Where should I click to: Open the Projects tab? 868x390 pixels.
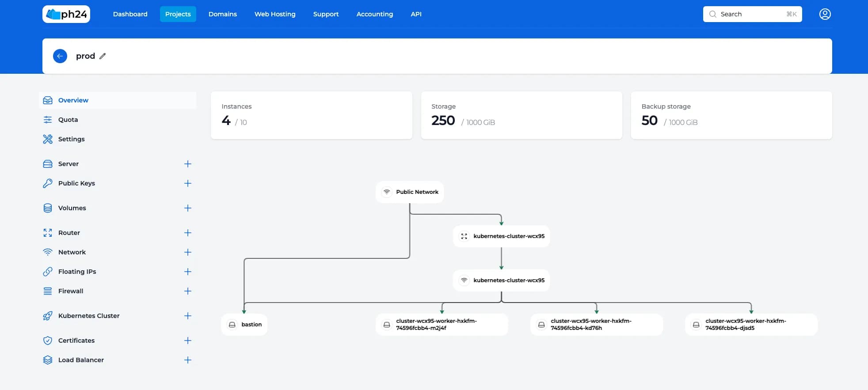tap(178, 14)
